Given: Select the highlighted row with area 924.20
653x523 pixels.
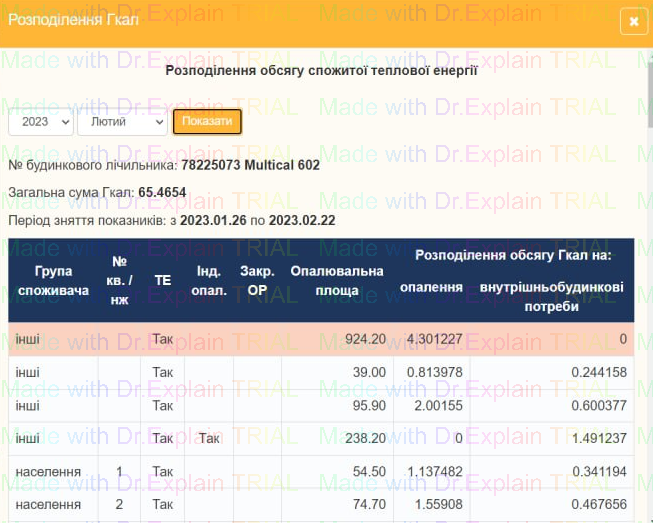Looking at the screenshot, I should 320,339.
